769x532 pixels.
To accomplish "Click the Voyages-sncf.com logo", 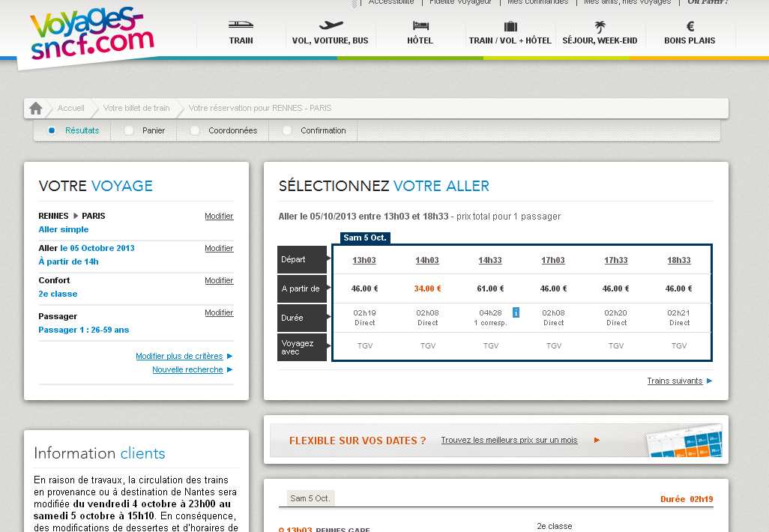I will [x=91, y=36].
